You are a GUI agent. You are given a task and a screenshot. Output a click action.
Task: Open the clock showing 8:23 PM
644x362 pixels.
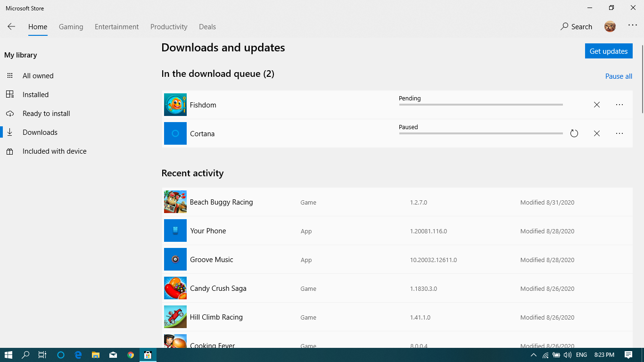(604, 355)
